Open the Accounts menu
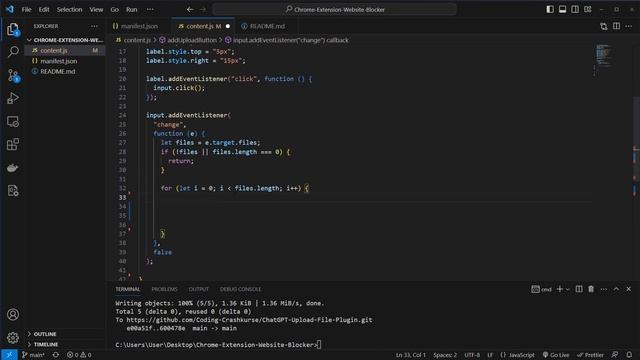640x360 pixels. tap(13, 314)
